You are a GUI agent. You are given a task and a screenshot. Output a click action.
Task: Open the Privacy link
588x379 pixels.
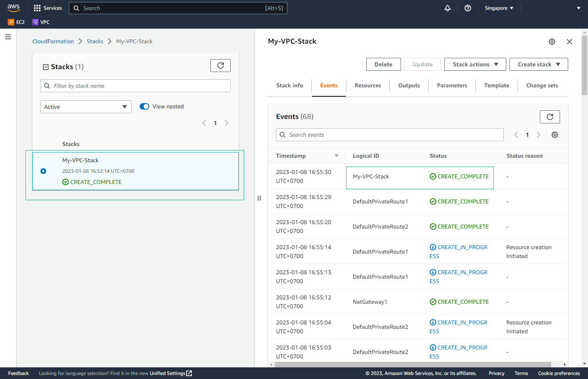(x=497, y=373)
